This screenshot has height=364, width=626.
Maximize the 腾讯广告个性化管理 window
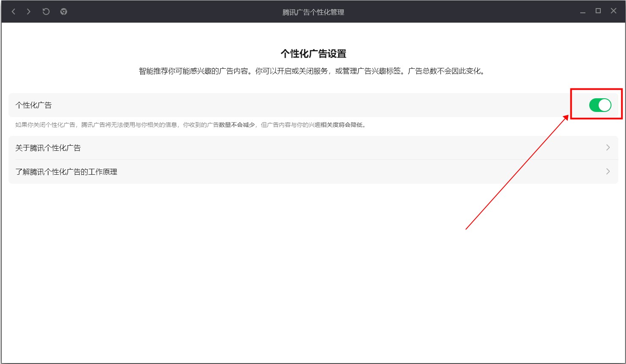pyautogui.click(x=598, y=11)
